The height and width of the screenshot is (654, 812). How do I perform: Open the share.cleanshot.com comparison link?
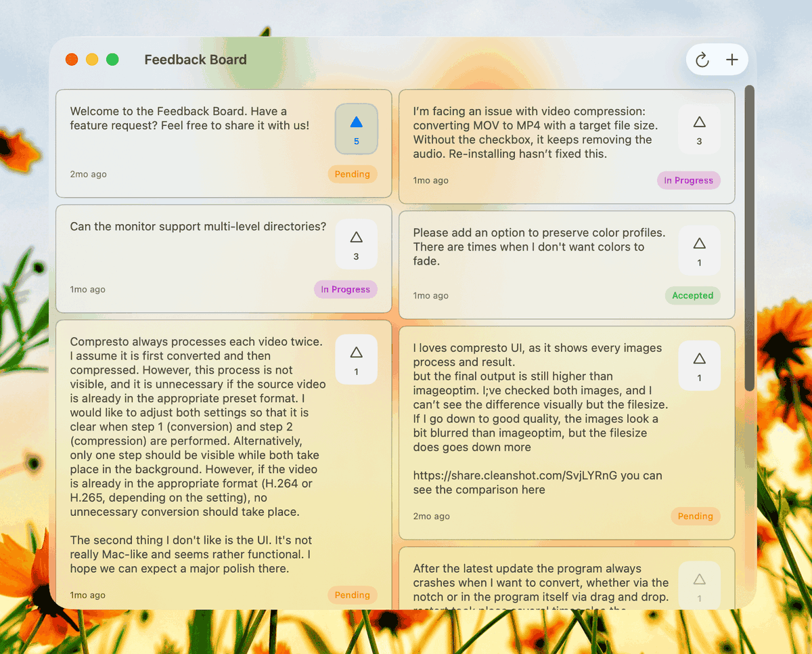point(515,475)
